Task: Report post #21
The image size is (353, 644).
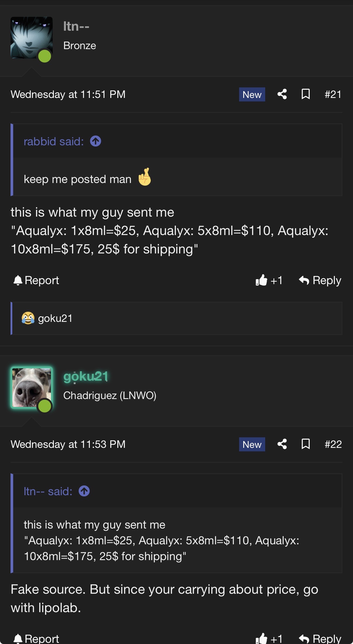Action: 36,280
